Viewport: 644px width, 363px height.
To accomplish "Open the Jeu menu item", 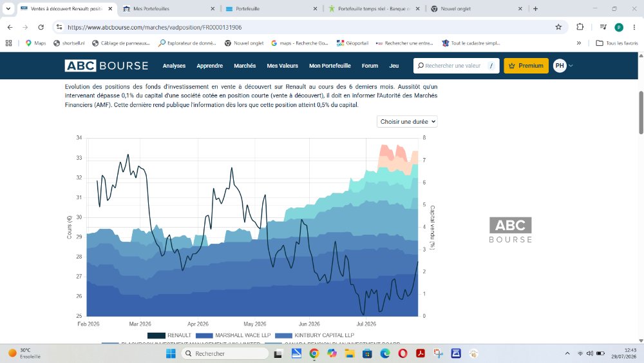I will 394,66.
